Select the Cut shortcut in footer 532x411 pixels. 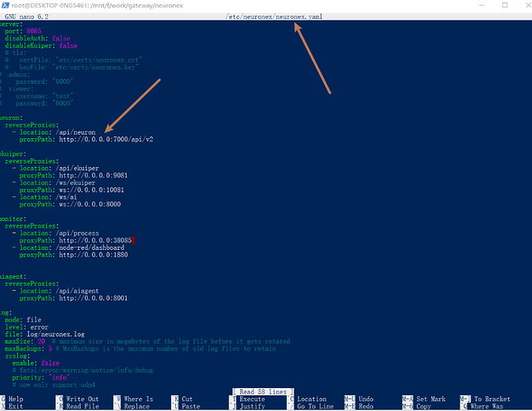187,399
